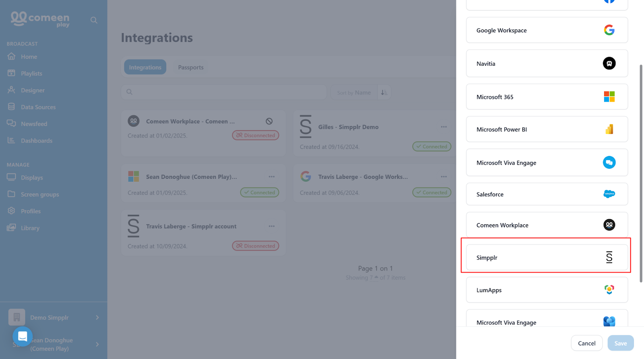Click the 'Page 1 on 1' text
Viewport: 644px width, 359px height.
tap(375, 268)
